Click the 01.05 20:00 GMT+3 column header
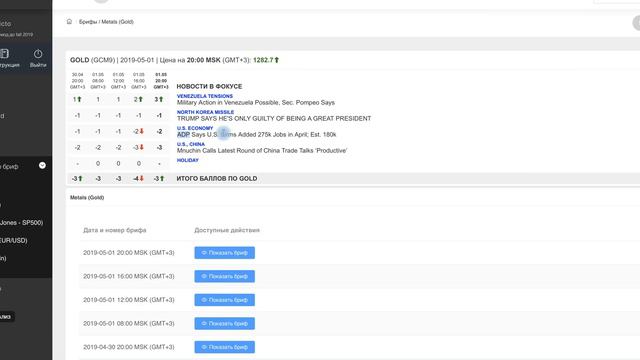This screenshot has width=640, height=360. click(x=161, y=81)
